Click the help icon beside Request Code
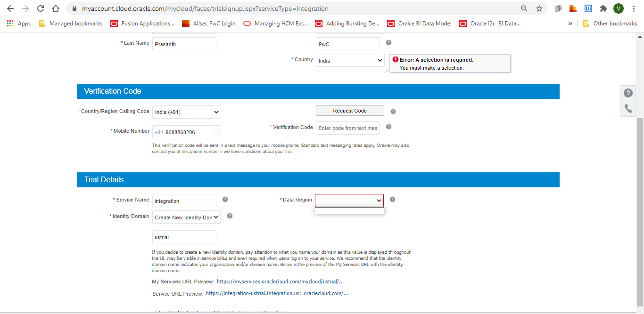This screenshot has width=644, height=314. coord(393,112)
